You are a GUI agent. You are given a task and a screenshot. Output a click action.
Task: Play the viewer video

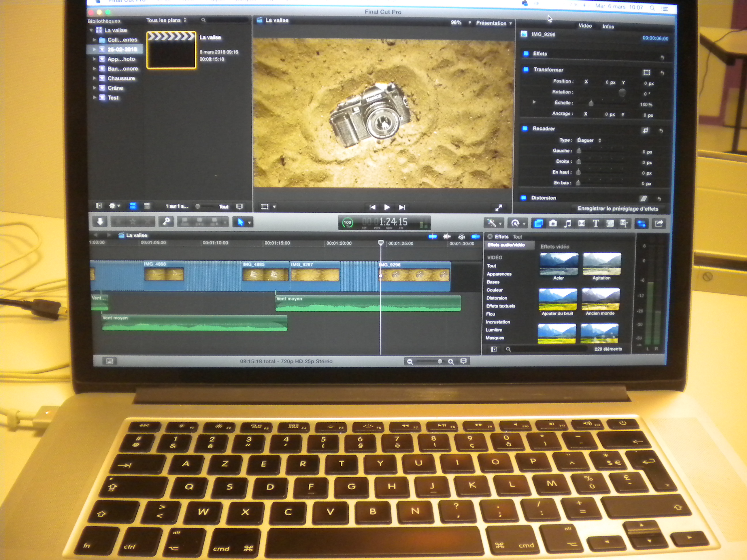tap(387, 207)
